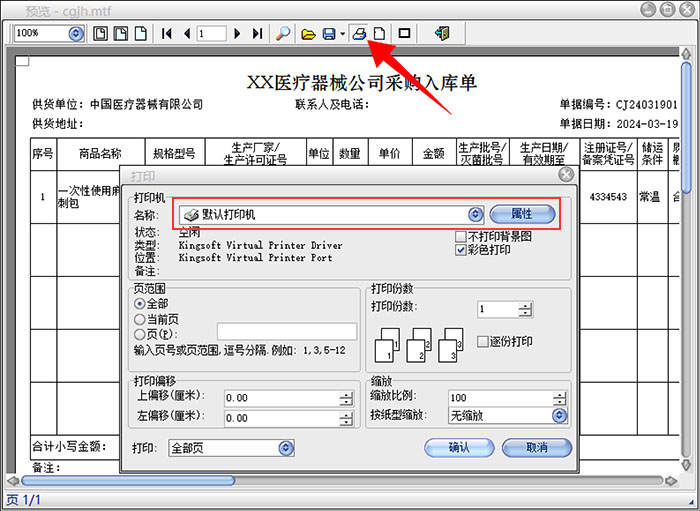700x511 pixels.
Task: Open the 默认打印机 printer name dropdown
Action: pos(475,214)
